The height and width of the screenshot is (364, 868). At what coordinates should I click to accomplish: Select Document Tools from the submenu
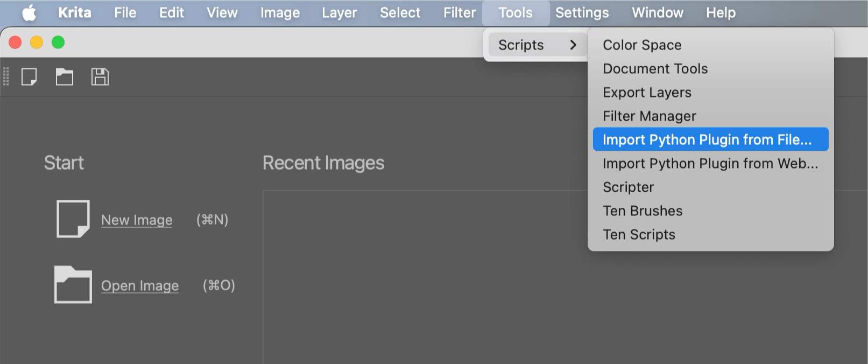pyautogui.click(x=655, y=68)
